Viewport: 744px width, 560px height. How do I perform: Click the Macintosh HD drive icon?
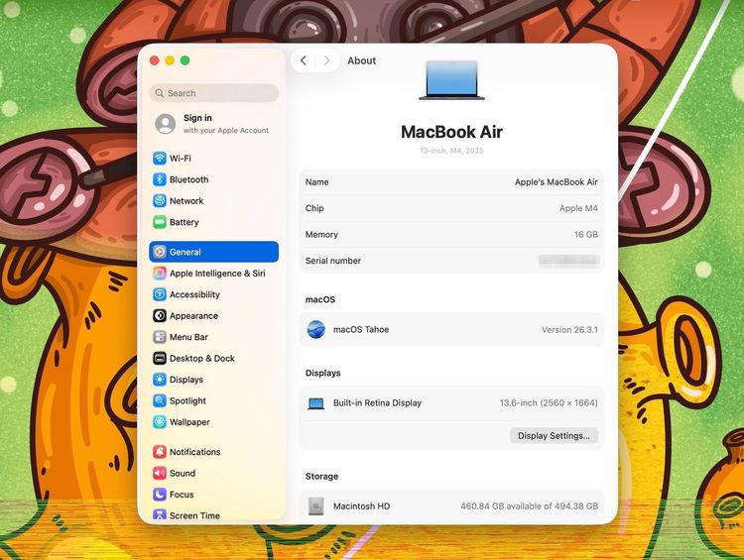click(316, 505)
